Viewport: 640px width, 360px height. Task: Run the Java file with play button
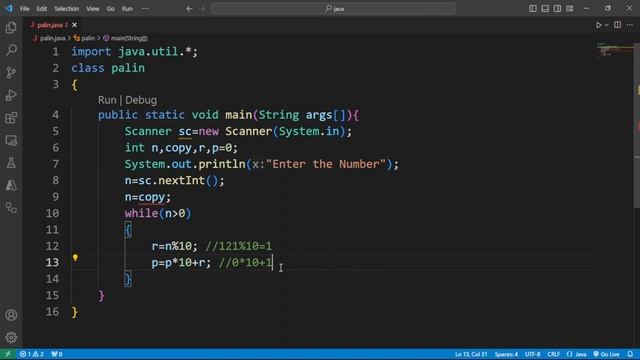[x=598, y=25]
